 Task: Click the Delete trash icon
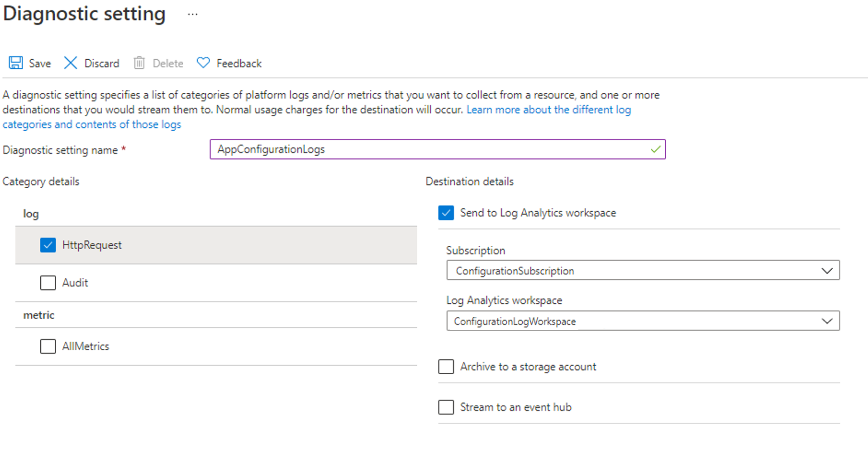coord(139,63)
